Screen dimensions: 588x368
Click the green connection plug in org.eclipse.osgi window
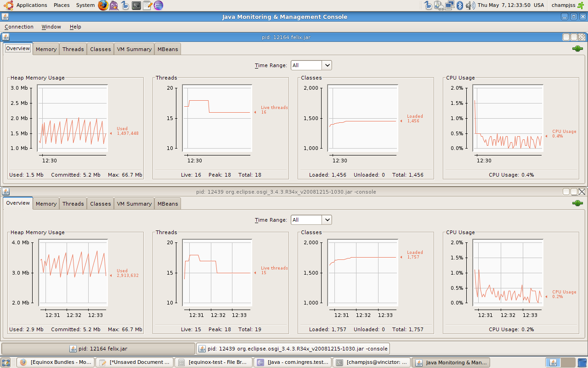[x=577, y=203]
